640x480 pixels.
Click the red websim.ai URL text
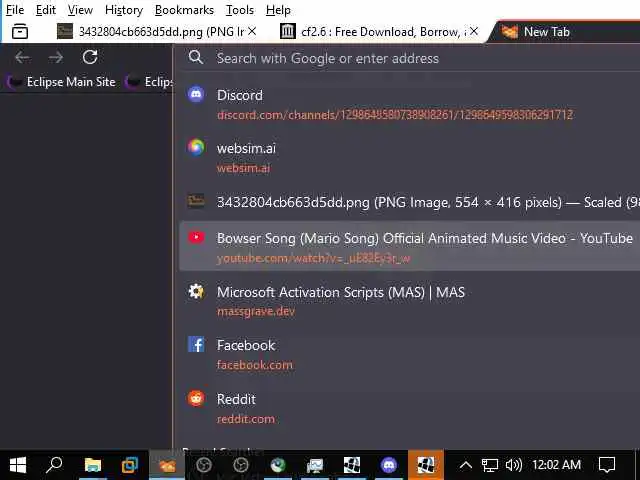243,168
